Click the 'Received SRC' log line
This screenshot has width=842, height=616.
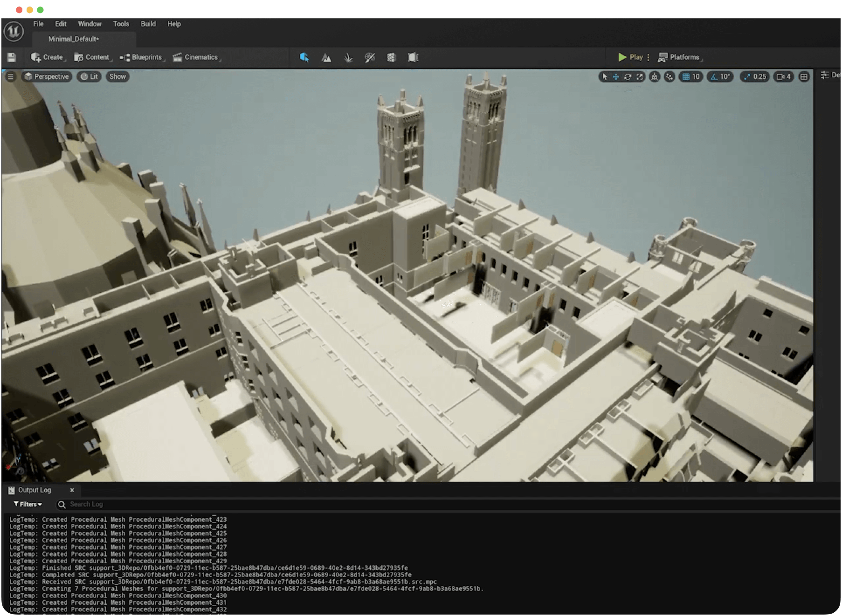(x=223, y=582)
